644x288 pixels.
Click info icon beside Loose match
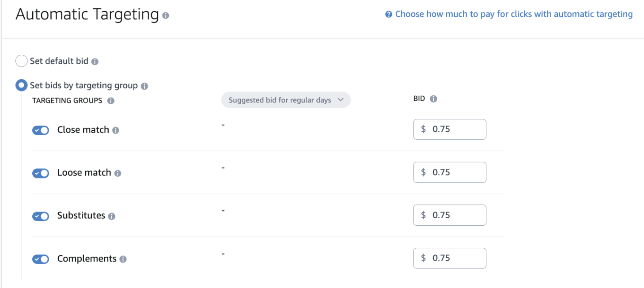(x=117, y=173)
